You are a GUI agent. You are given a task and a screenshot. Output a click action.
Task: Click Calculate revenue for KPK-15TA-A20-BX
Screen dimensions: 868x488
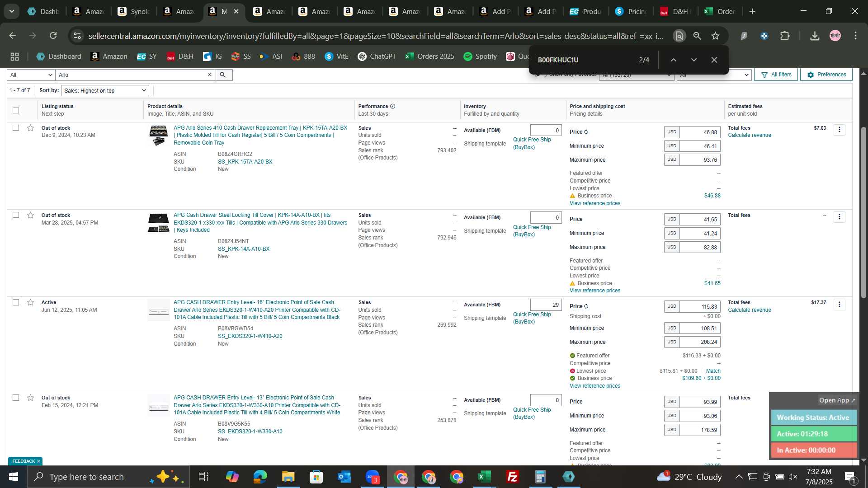pyautogui.click(x=750, y=135)
